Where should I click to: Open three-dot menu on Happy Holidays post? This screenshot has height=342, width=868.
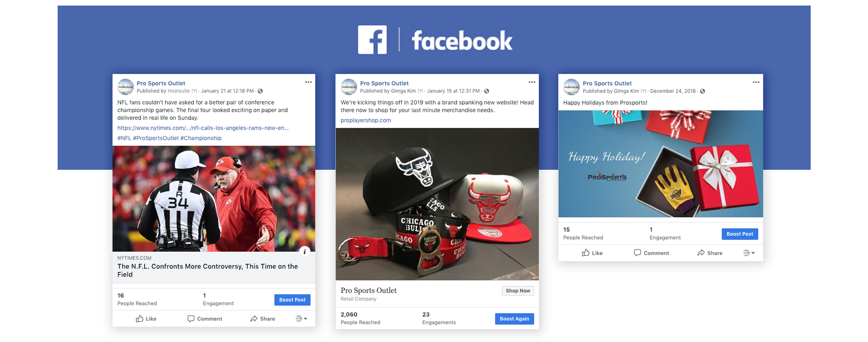pyautogui.click(x=756, y=82)
